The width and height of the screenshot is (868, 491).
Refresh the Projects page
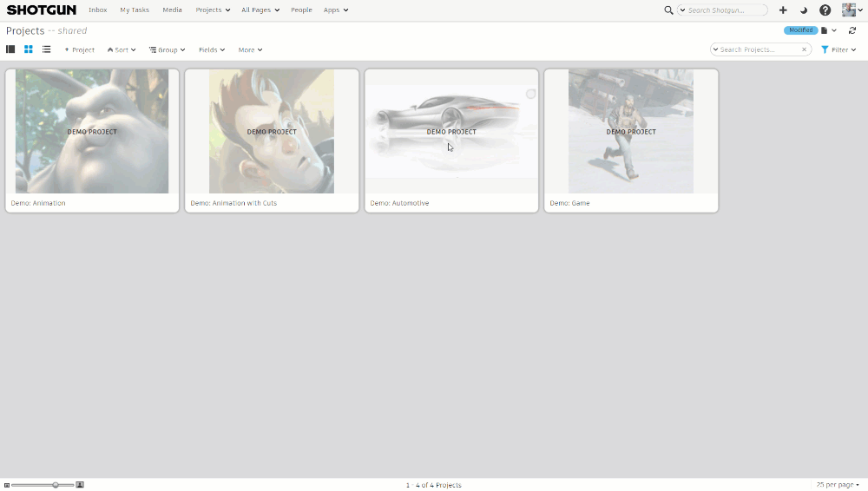(x=852, y=30)
